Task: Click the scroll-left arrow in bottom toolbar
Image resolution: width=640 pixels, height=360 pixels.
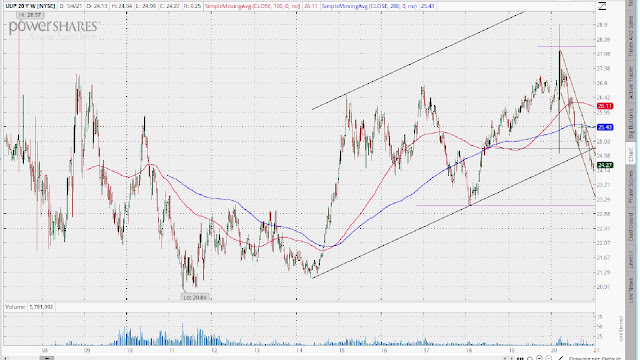Action: point(505,358)
